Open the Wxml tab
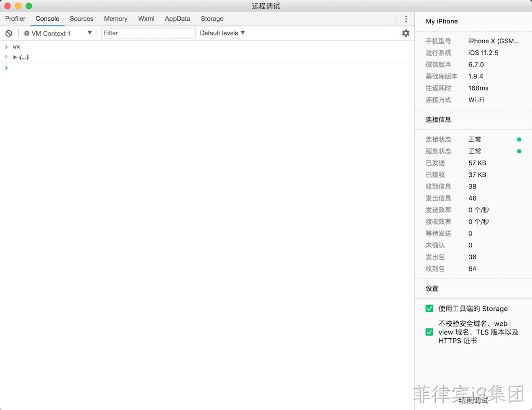 pos(146,19)
